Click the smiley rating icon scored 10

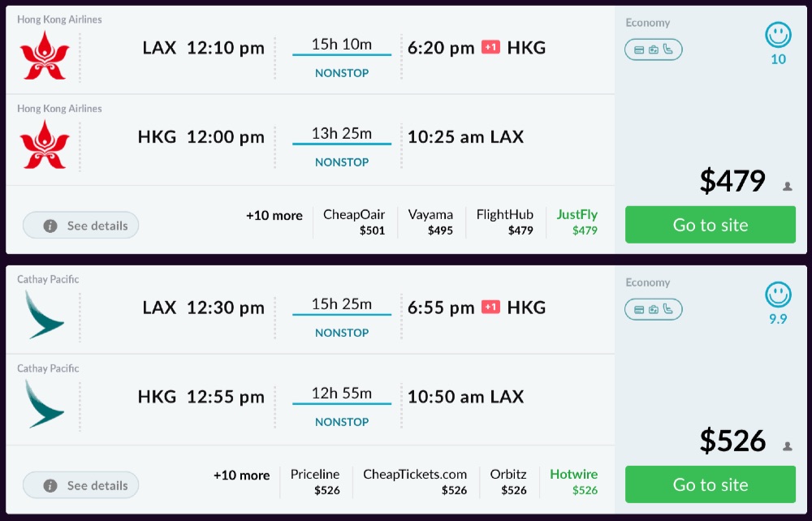tap(778, 35)
